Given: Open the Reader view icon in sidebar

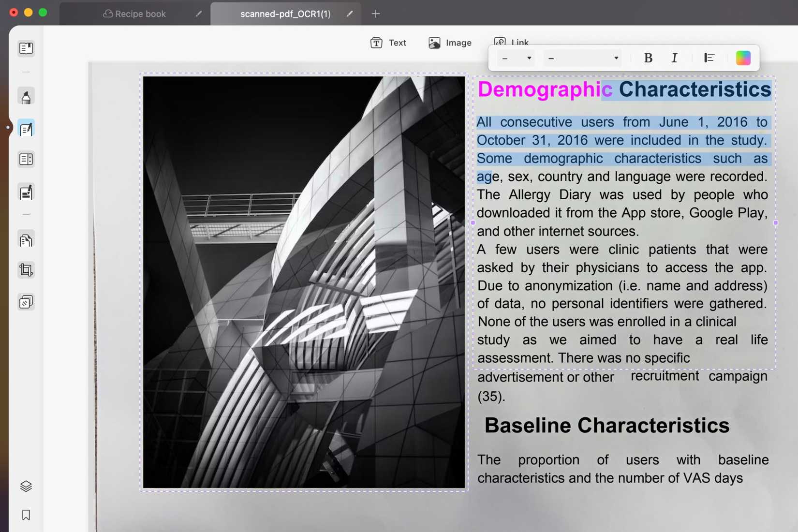Looking at the screenshot, I should [25, 48].
